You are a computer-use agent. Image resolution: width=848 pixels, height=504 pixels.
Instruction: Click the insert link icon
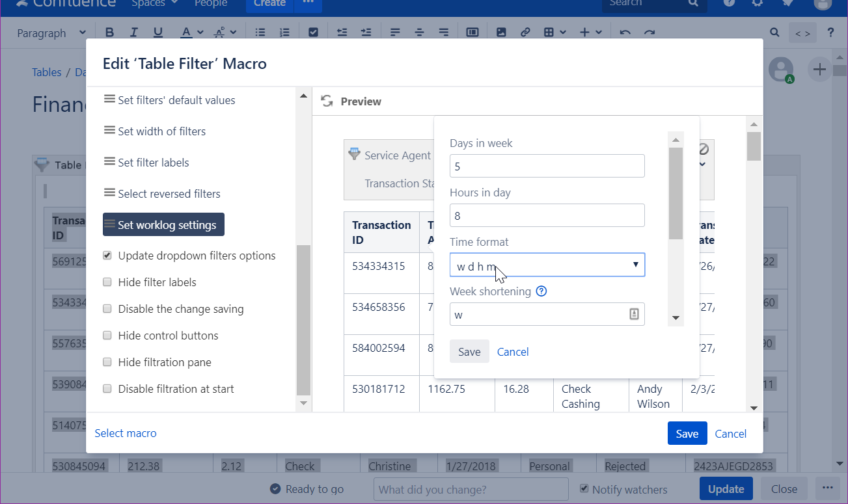pos(525,33)
